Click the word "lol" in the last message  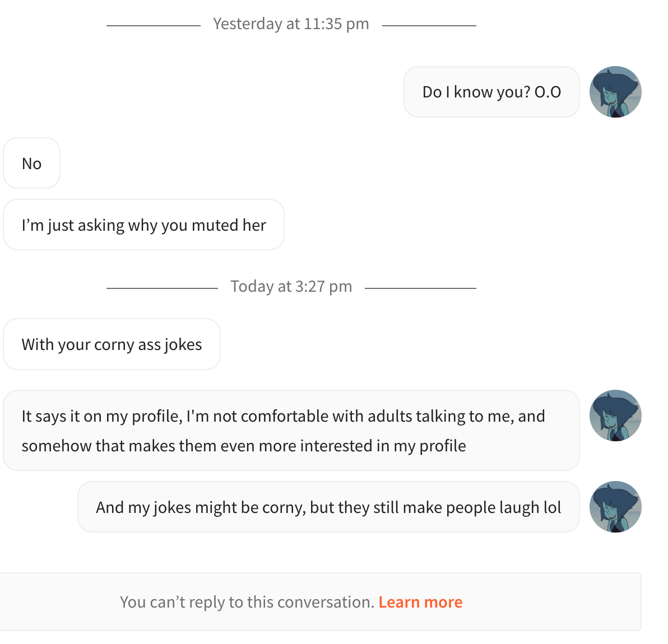click(x=552, y=507)
